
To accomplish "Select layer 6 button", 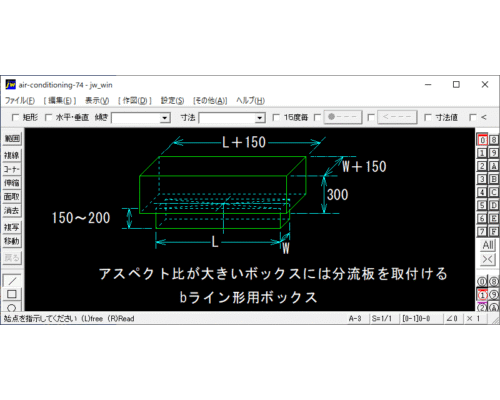I will coord(482,218).
